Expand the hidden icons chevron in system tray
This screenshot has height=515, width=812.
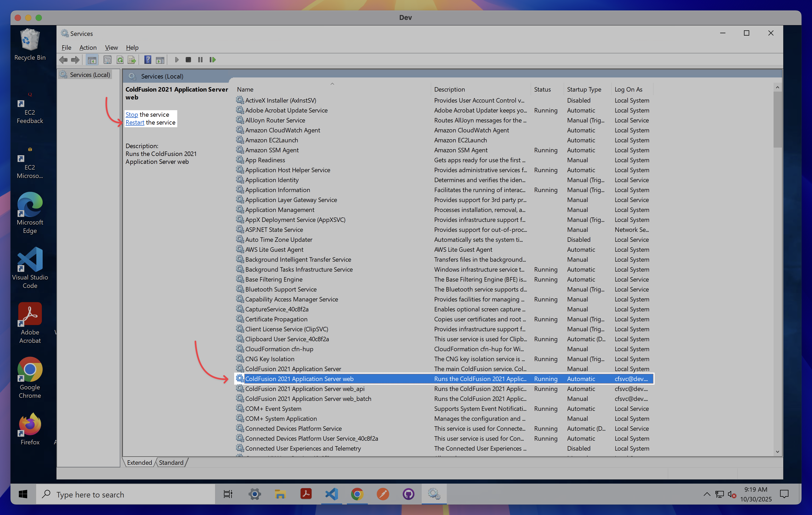707,494
